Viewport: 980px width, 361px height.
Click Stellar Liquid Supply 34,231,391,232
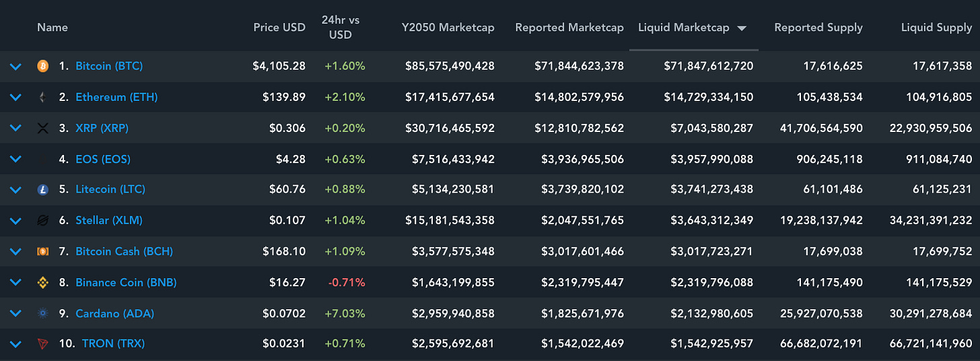click(x=932, y=220)
